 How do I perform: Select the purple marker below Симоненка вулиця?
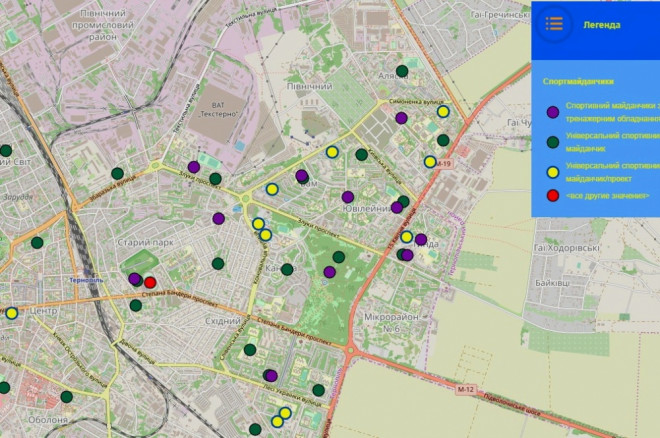click(x=401, y=118)
